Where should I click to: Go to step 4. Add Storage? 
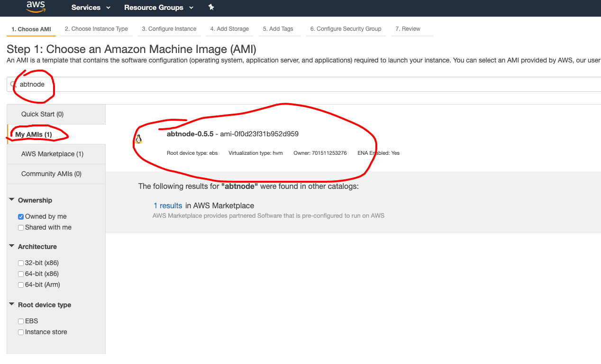(229, 29)
